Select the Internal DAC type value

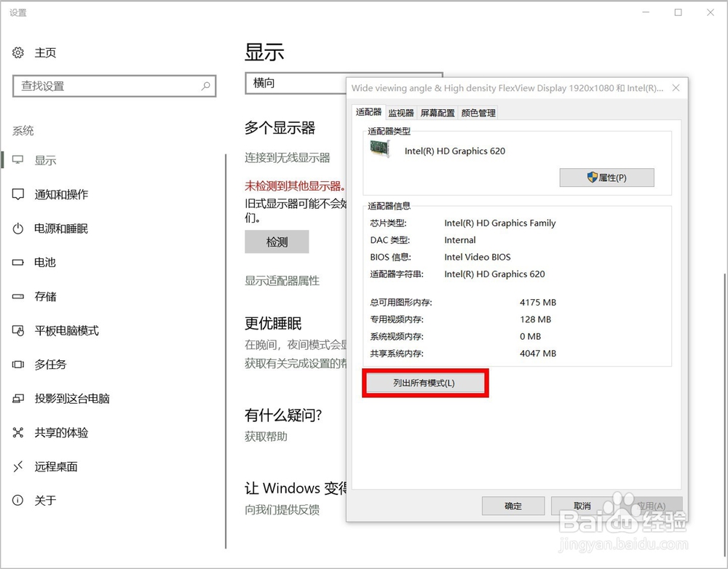point(459,240)
